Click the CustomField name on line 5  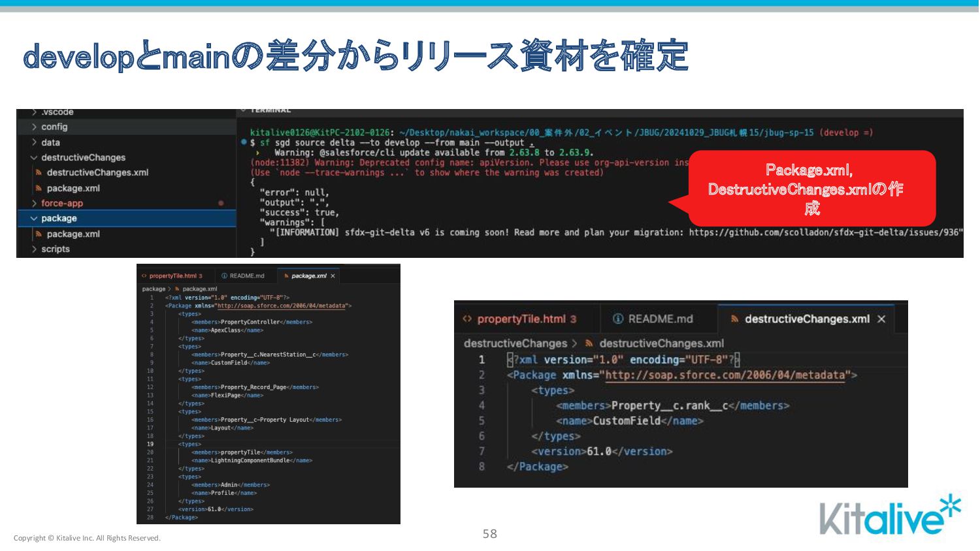627,421
